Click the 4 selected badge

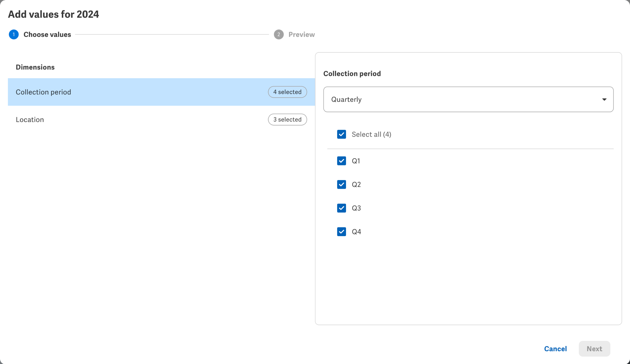point(287,92)
